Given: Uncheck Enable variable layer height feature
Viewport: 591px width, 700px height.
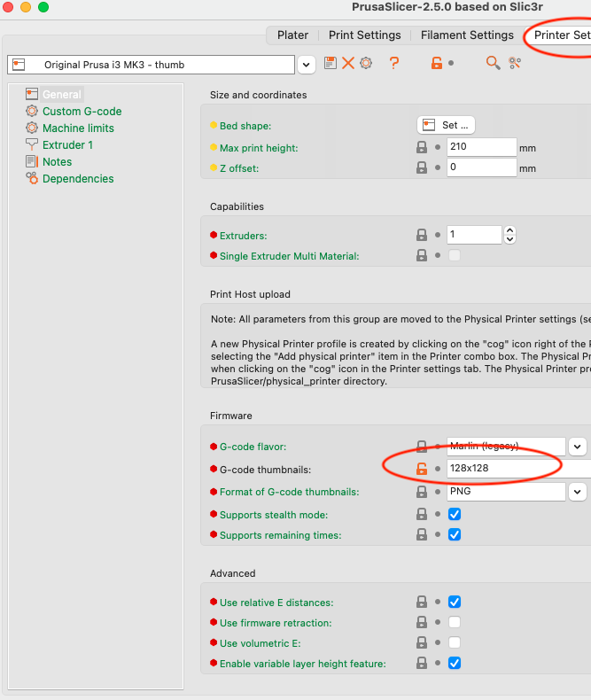Looking at the screenshot, I should 455,663.
